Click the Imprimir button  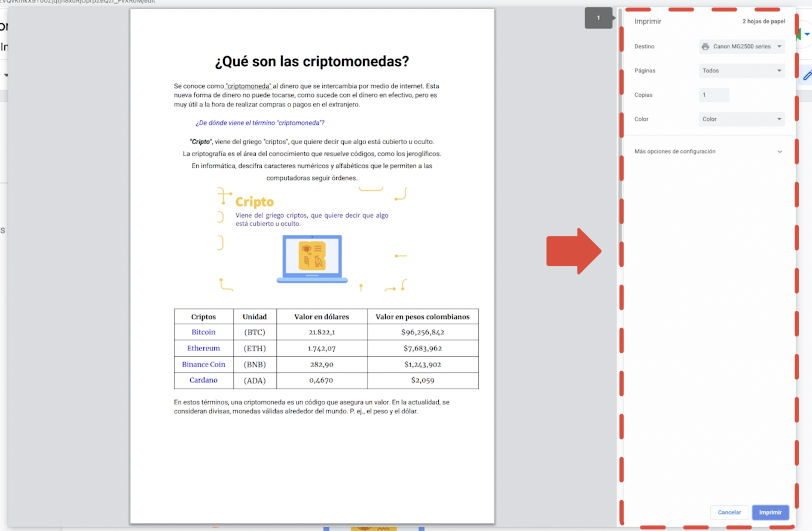[770, 512]
